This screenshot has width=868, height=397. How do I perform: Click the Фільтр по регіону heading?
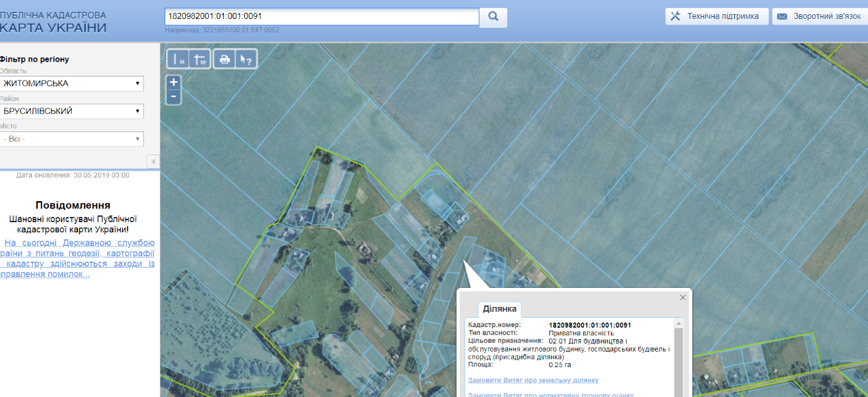pos(35,59)
